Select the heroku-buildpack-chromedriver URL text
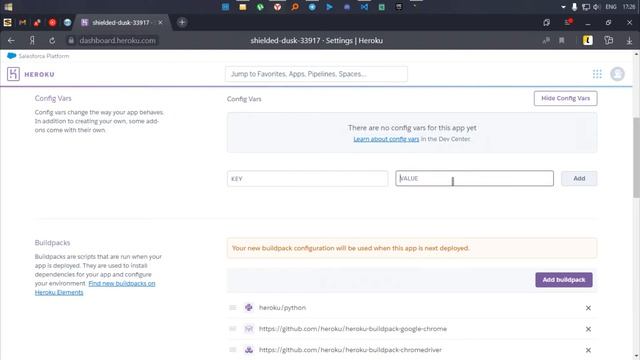 click(x=350, y=350)
